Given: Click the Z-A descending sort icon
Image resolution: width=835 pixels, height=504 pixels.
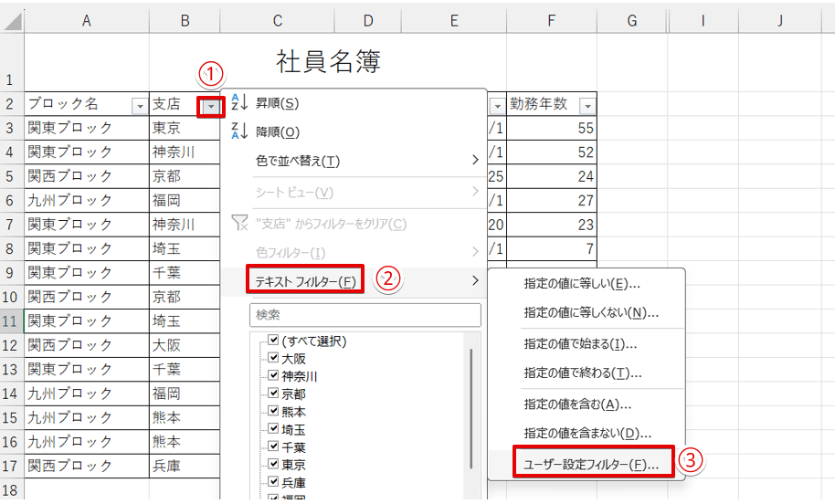Looking at the screenshot, I should pos(239,131).
